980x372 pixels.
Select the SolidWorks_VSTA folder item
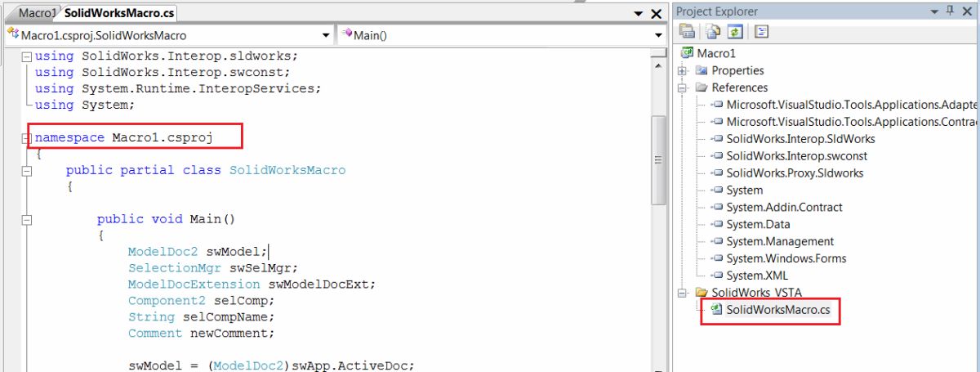757,293
